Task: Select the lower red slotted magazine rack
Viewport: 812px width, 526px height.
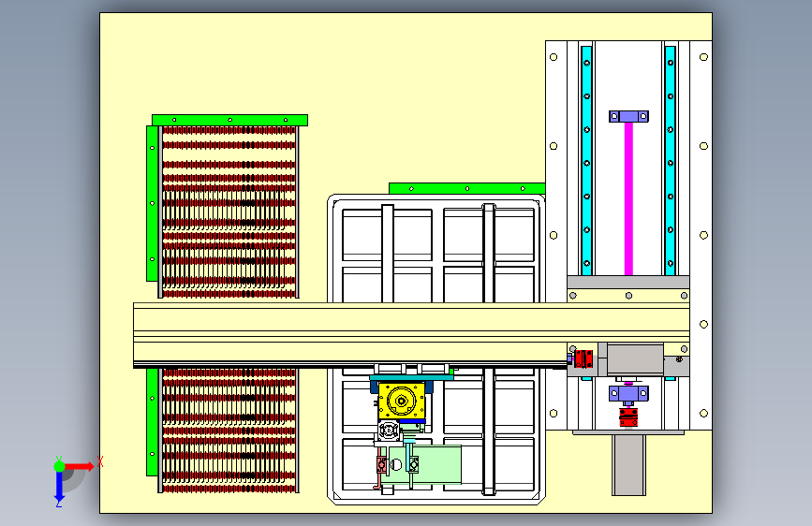Action: click(x=229, y=431)
